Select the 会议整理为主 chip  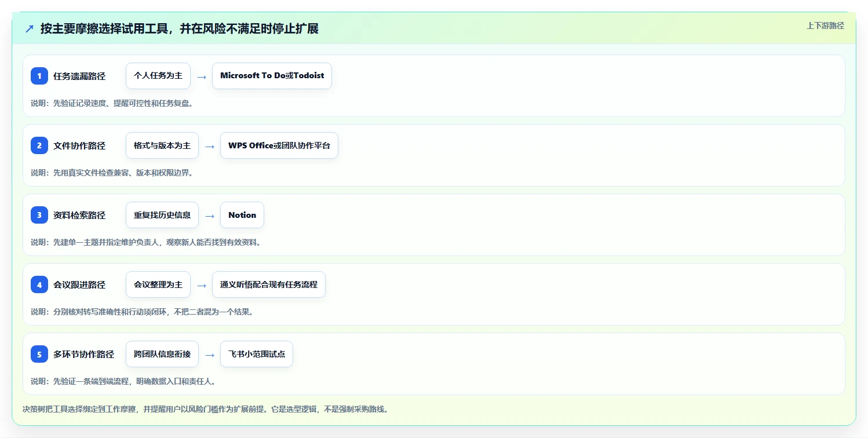pos(158,284)
